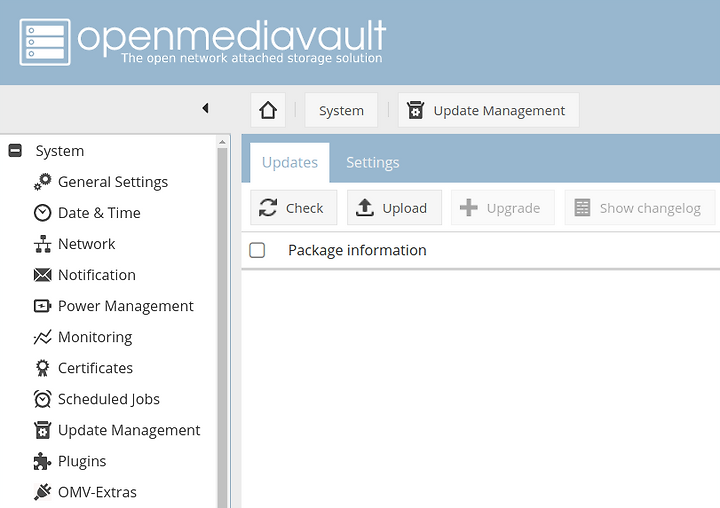
Task: Click the Monitoring chart icon
Action: [x=43, y=337]
